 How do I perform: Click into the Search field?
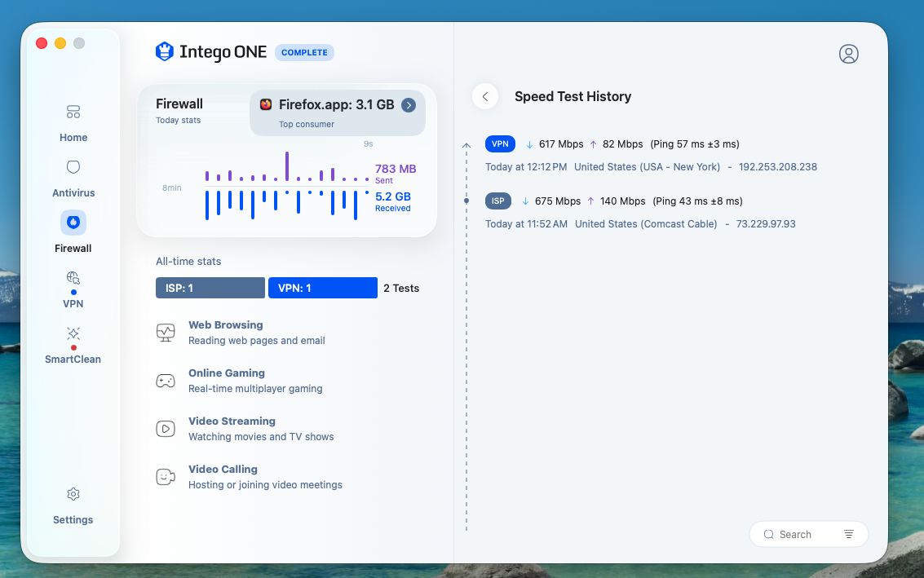tap(808, 535)
